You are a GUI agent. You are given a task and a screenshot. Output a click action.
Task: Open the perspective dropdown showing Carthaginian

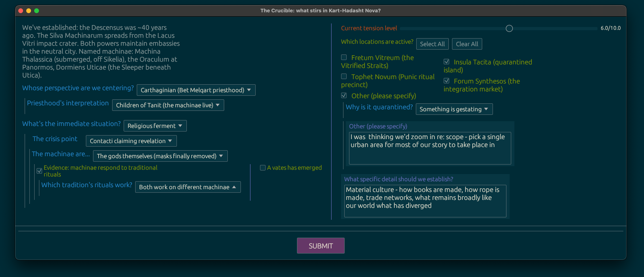196,90
